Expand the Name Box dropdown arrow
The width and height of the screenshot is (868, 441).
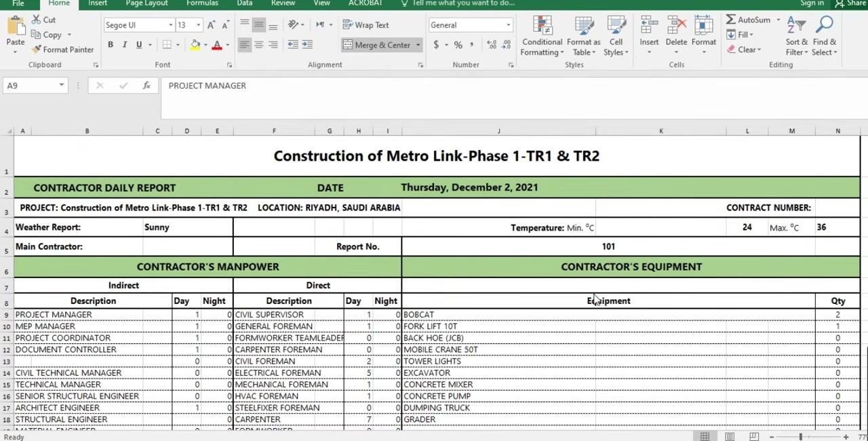[61, 85]
